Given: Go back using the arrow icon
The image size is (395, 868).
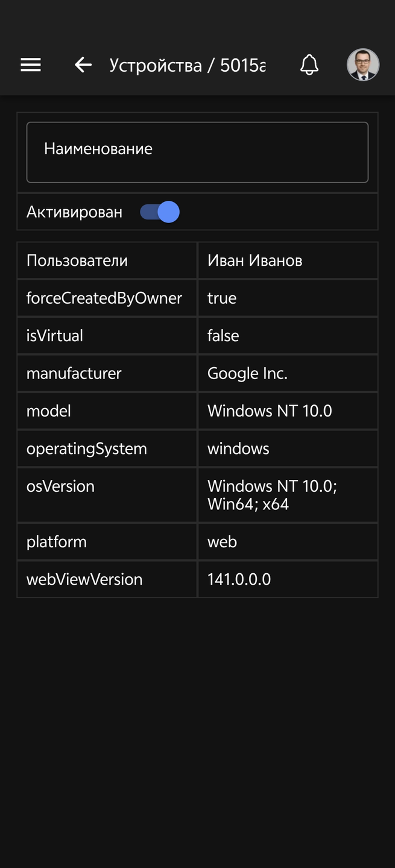Looking at the screenshot, I should pyautogui.click(x=83, y=64).
